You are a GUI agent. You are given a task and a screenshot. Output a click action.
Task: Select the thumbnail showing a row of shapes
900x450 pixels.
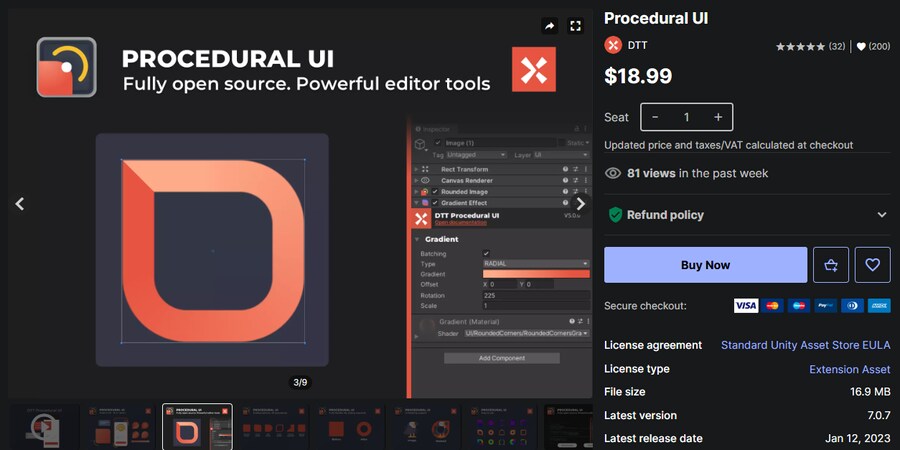coord(274,426)
